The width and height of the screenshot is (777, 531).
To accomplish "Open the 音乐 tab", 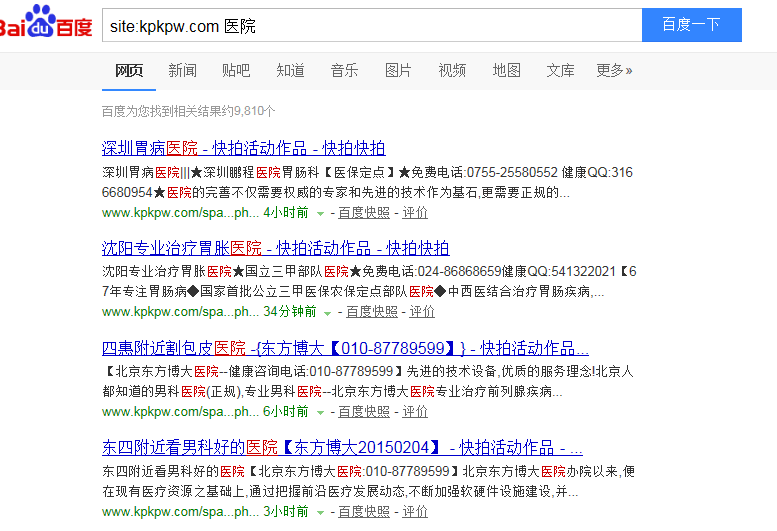I will tap(344, 70).
